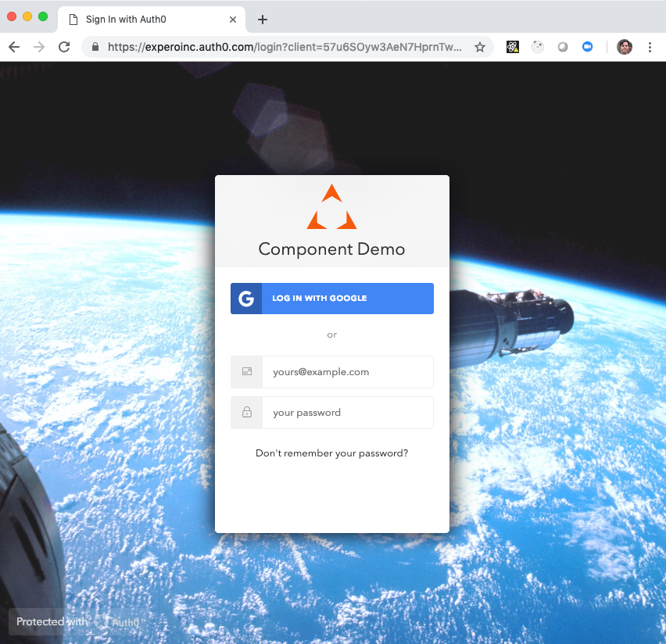
Task: Select the Sign In with Auth0 tab
Action: [152, 20]
